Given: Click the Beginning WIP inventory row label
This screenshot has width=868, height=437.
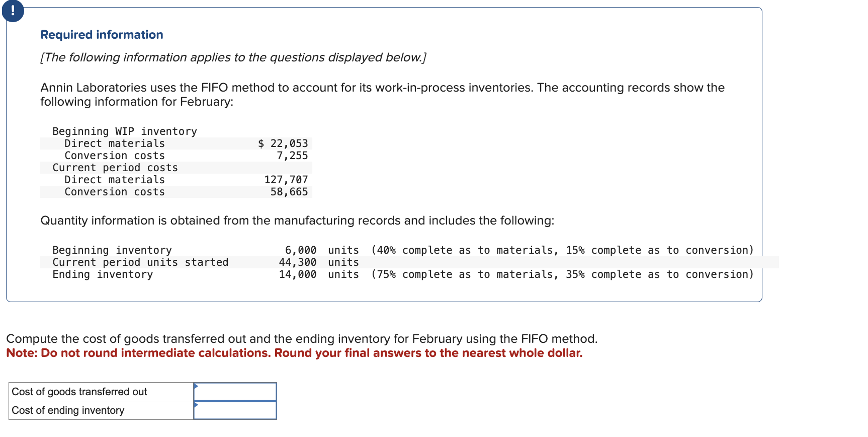Looking at the screenshot, I should (125, 131).
